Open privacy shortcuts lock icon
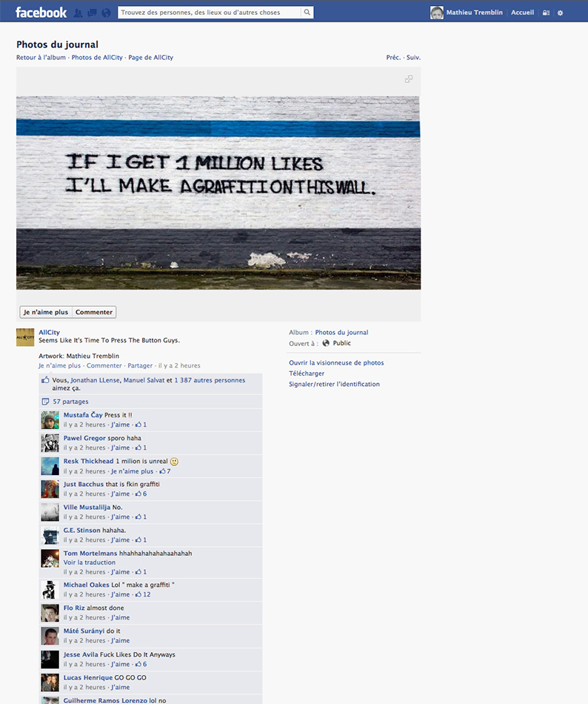The image size is (588, 704). point(546,13)
